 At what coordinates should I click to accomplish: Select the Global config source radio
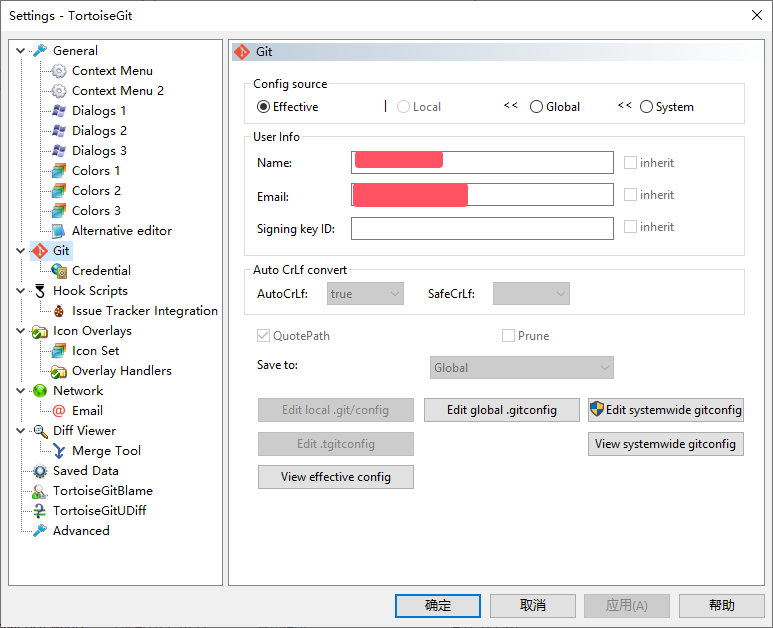tap(536, 106)
